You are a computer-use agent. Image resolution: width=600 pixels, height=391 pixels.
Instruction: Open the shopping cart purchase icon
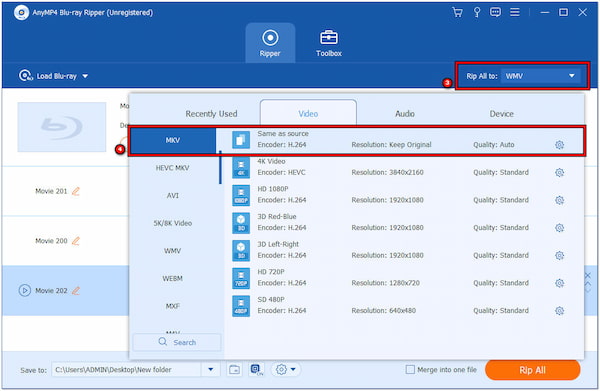[457, 12]
